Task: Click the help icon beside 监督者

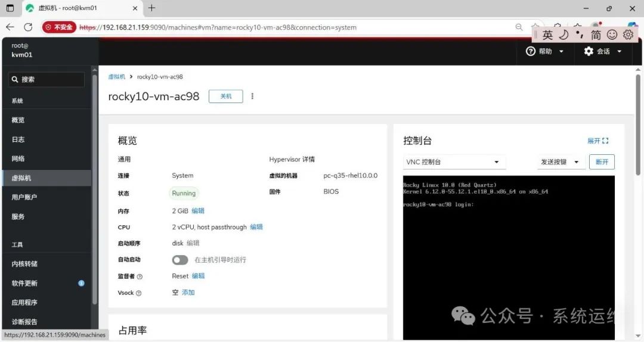Action: (140, 276)
